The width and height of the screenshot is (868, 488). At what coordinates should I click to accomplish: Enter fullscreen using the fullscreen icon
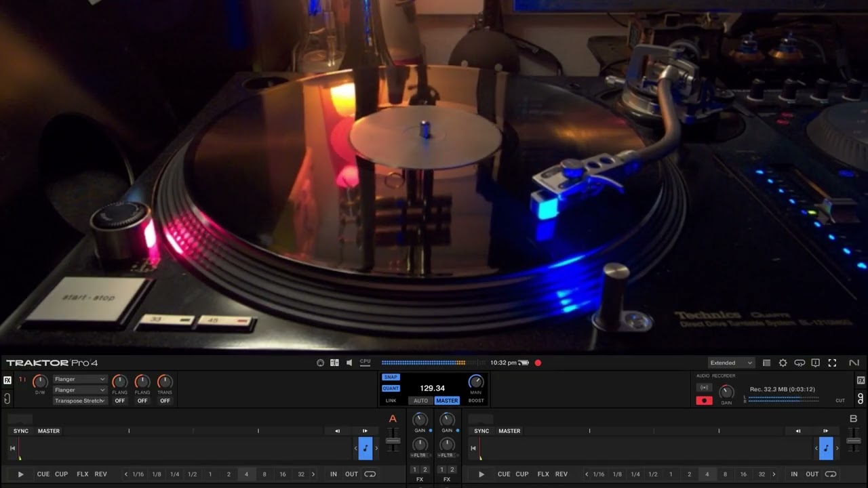[x=832, y=363]
